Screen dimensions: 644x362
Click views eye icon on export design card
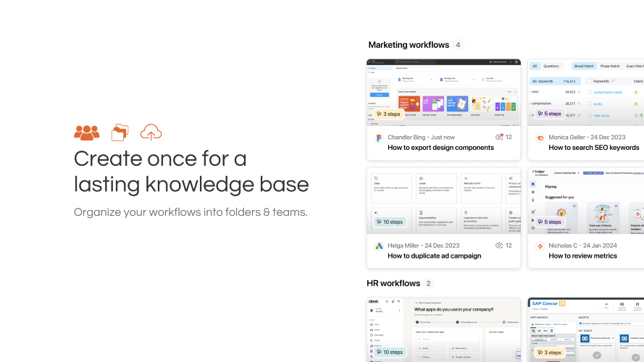point(499,137)
